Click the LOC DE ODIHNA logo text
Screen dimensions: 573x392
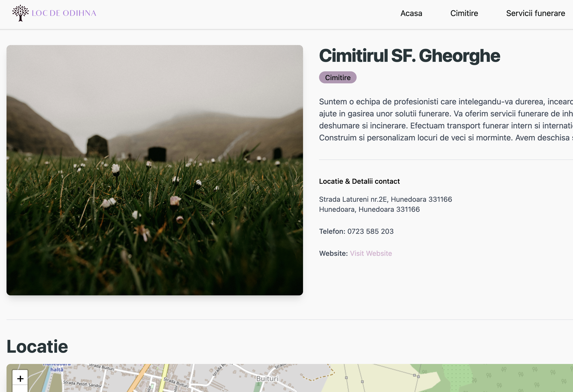click(64, 13)
